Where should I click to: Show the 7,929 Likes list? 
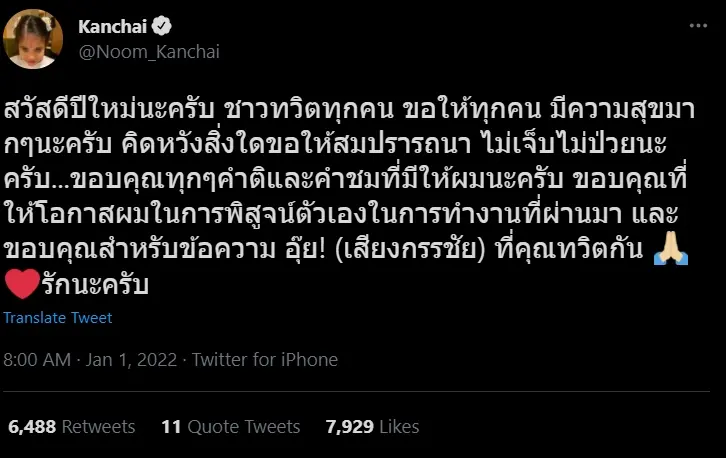pyautogui.click(x=372, y=427)
